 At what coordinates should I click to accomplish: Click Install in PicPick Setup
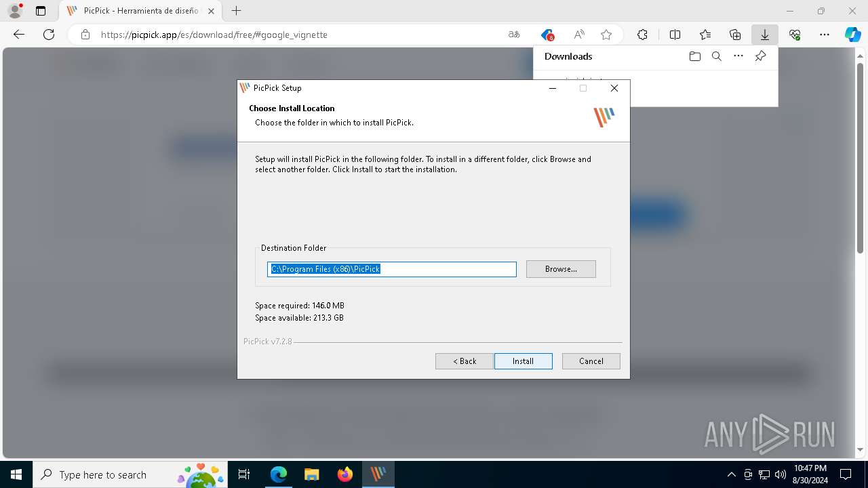tap(523, 361)
